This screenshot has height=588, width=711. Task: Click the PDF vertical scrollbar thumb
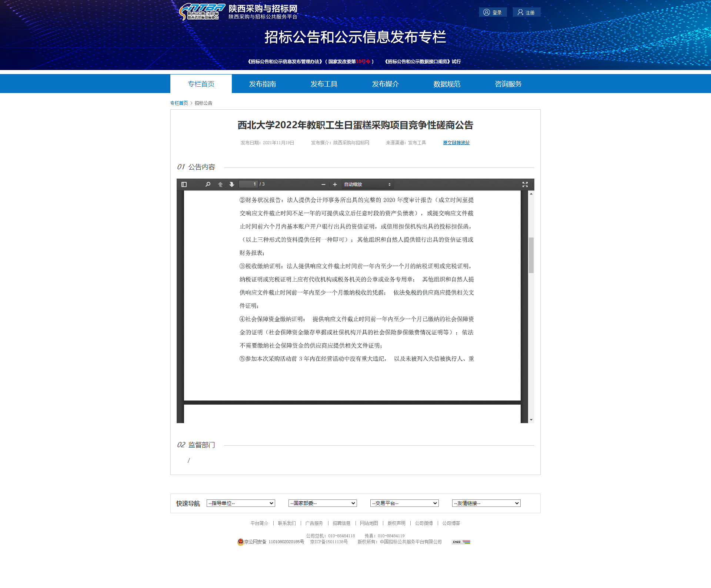531,255
